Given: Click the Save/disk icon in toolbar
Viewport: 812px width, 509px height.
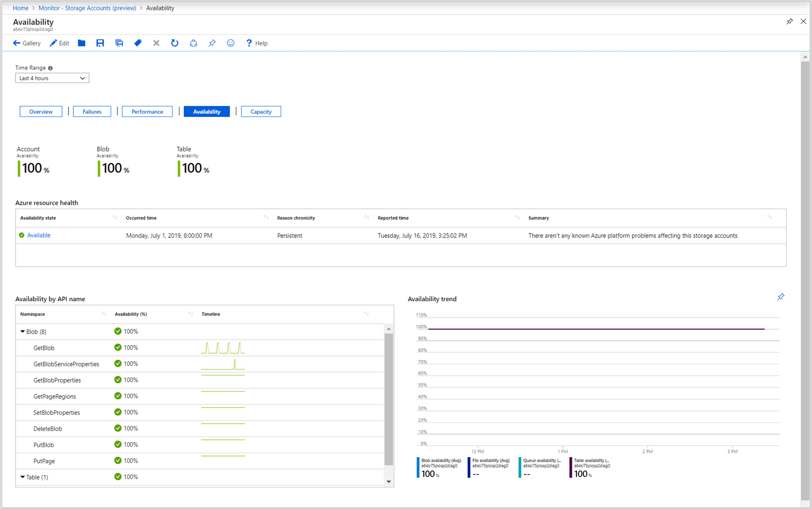Looking at the screenshot, I should [x=100, y=43].
